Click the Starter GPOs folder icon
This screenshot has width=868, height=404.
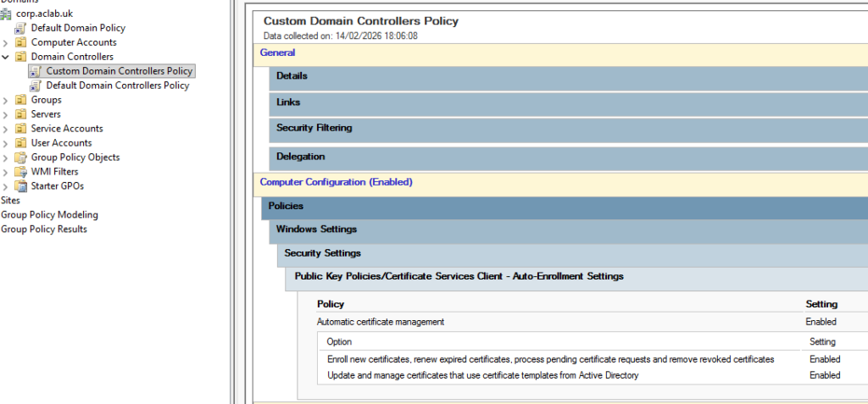click(x=21, y=186)
